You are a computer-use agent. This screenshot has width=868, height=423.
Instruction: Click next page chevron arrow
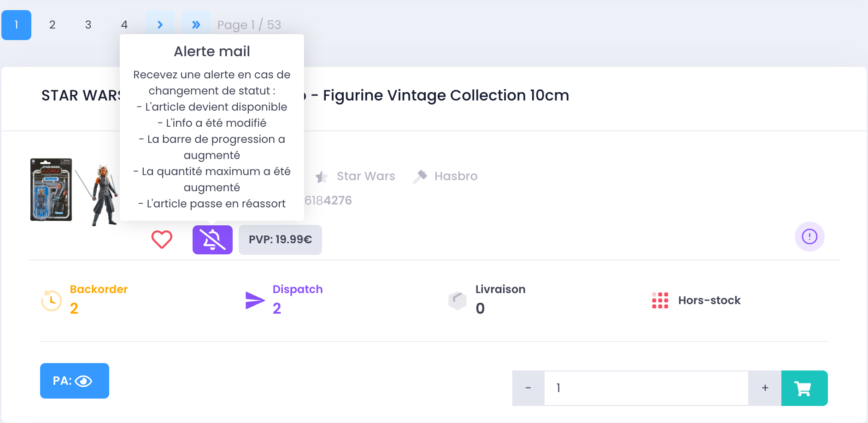pyautogui.click(x=160, y=23)
